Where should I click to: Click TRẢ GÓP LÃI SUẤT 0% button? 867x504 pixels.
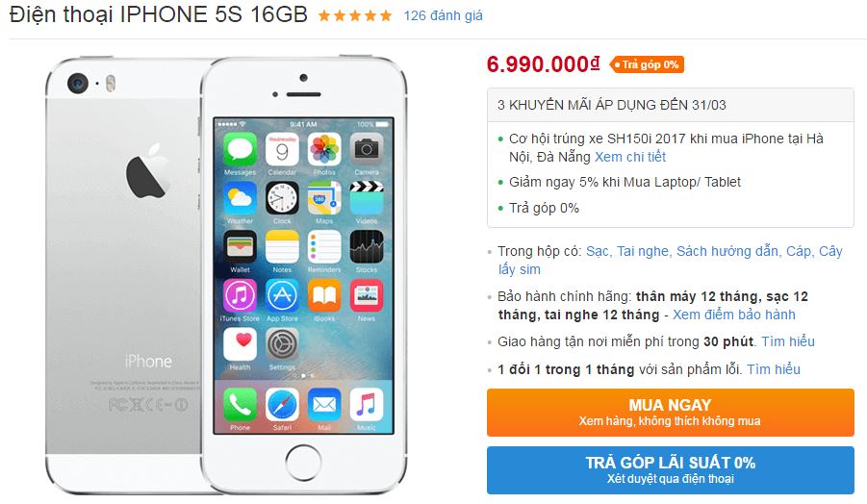[x=670, y=469]
